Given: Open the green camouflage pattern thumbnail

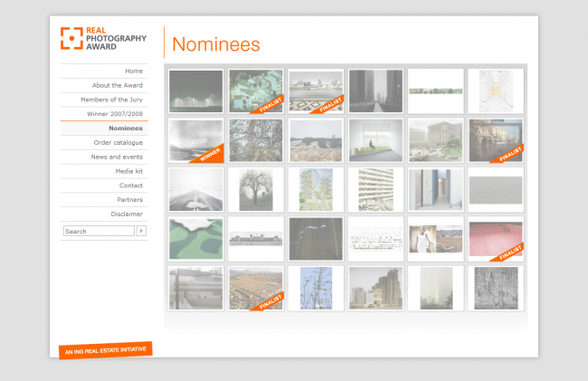Looking at the screenshot, I should [x=195, y=239].
